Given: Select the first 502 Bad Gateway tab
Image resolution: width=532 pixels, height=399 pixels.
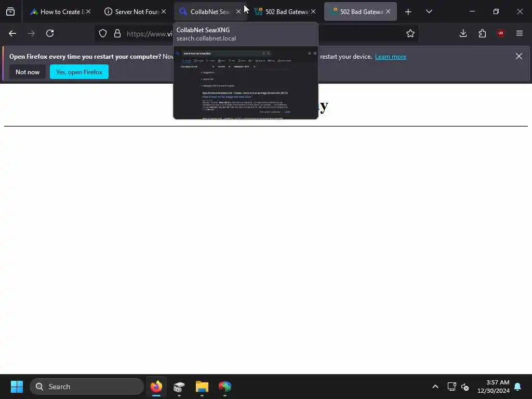Looking at the screenshot, I should coord(284,11).
